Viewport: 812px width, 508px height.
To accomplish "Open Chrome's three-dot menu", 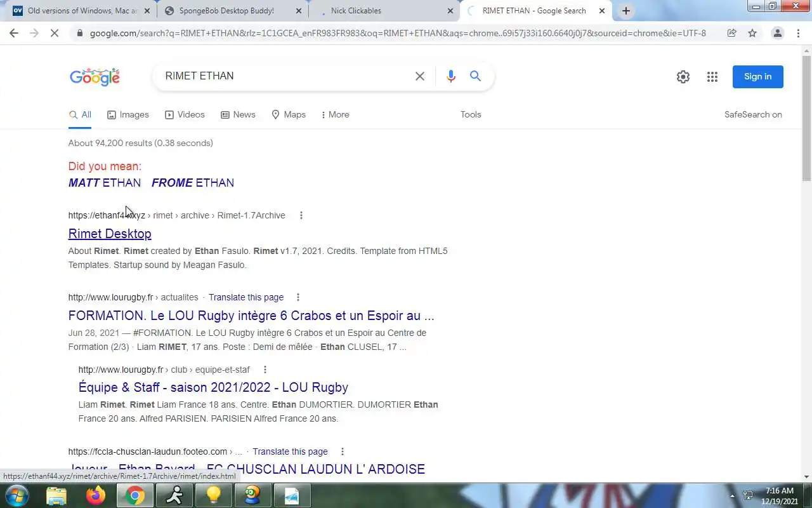I will coord(799,33).
